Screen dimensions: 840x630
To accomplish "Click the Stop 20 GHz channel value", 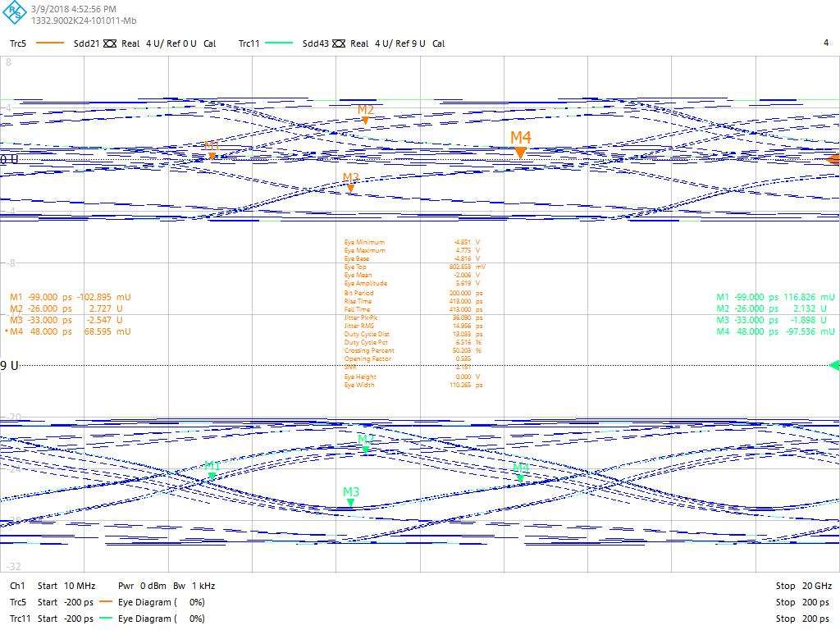I will tap(803, 586).
